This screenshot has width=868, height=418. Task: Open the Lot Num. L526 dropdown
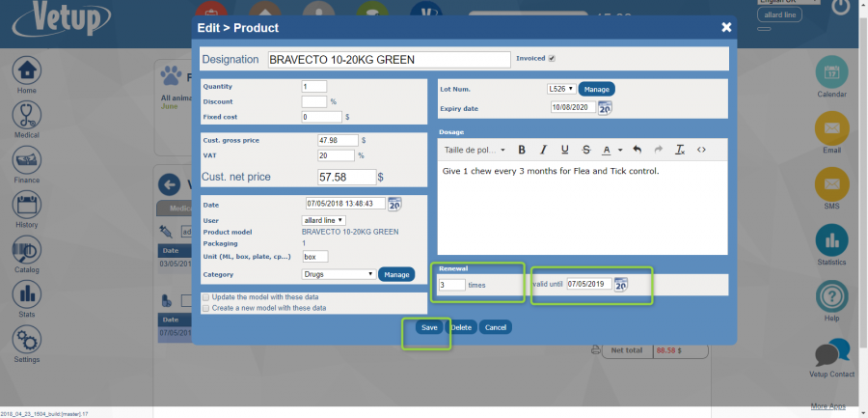pos(561,89)
